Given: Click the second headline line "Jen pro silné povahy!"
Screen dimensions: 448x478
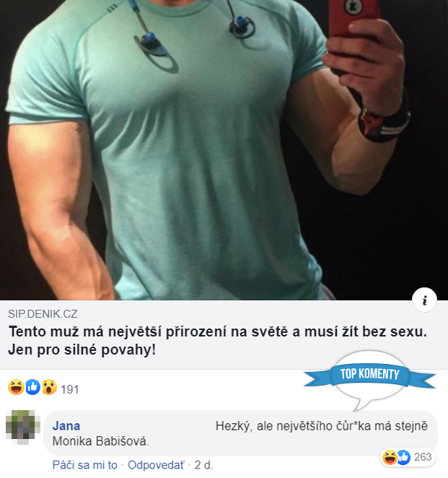Looking at the screenshot, I should 82,349.
